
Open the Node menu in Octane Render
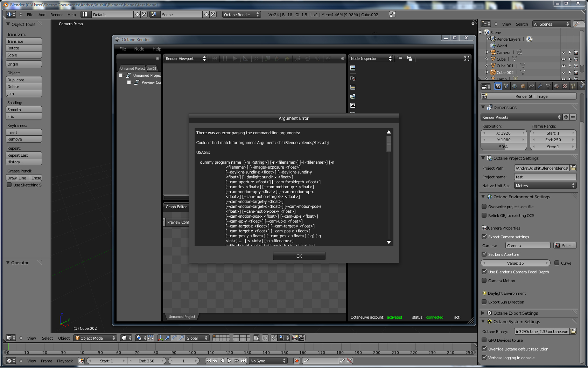(x=139, y=49)
